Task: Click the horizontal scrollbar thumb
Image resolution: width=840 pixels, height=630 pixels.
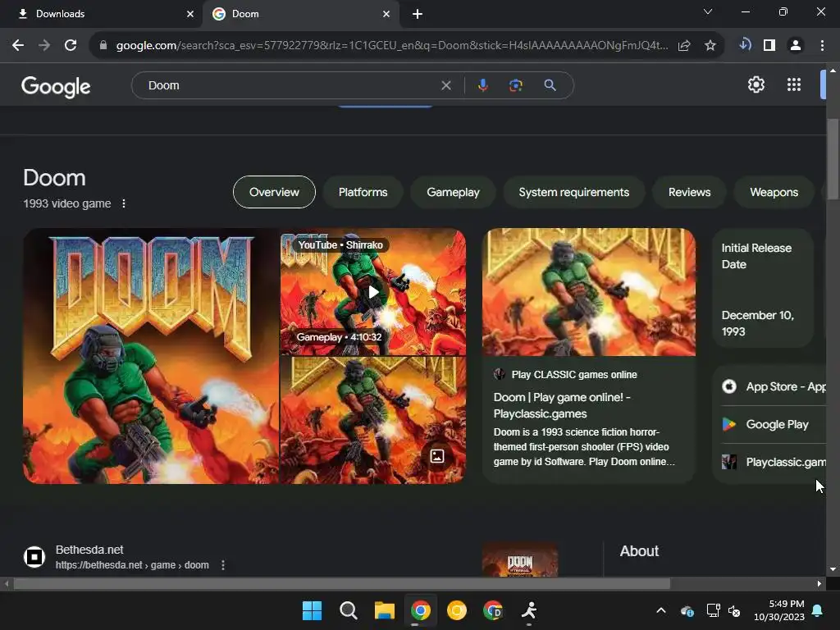Action: click(342, 583)
